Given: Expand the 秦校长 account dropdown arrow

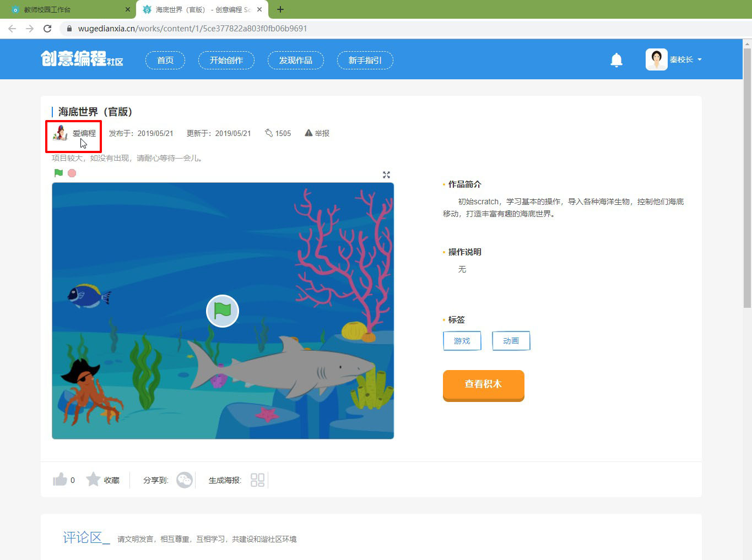Looking at the screenshot, I should (700, 59).
